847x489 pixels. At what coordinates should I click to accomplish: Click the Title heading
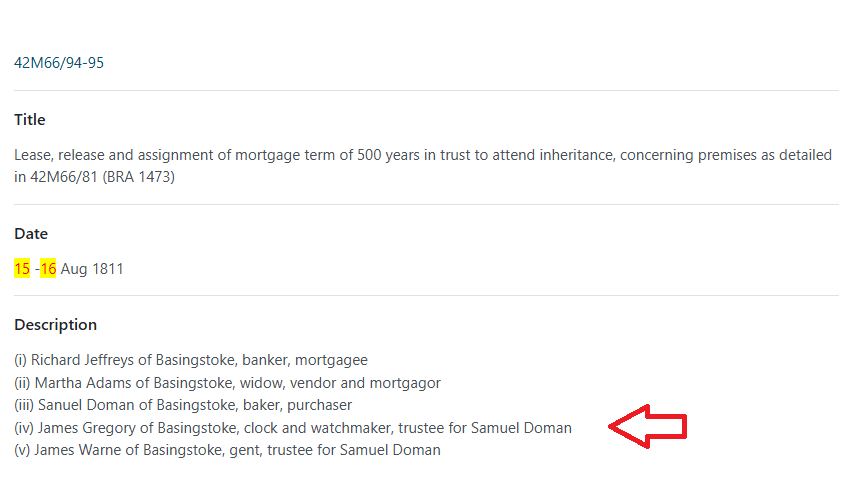(30, 119)
